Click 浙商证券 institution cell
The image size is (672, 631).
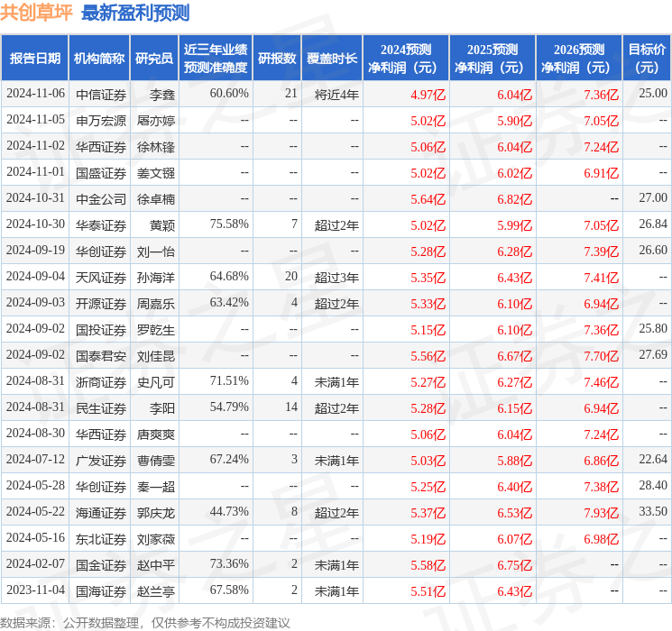tap(101, 381)
